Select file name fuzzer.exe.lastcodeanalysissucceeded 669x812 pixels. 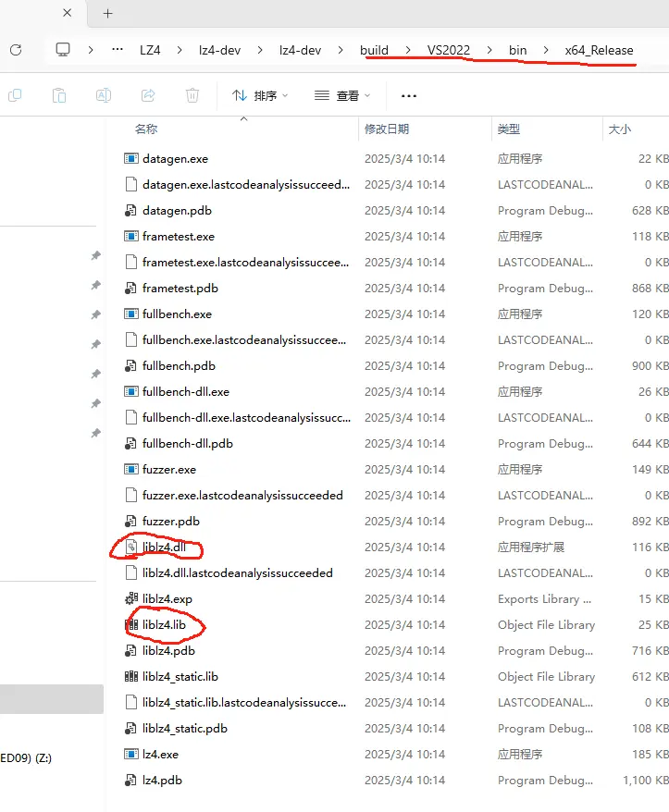242,495
